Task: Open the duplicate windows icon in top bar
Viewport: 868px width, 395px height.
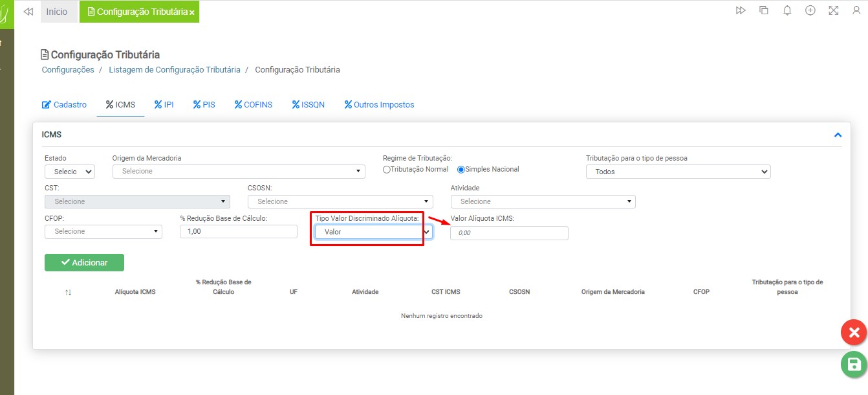Action: tap(764, 11)
